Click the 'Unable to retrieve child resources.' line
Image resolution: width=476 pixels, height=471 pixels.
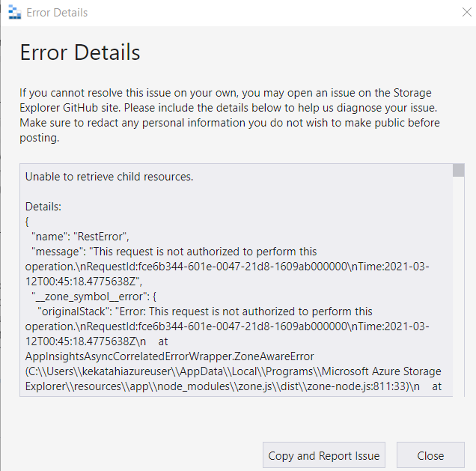point(109,177)
